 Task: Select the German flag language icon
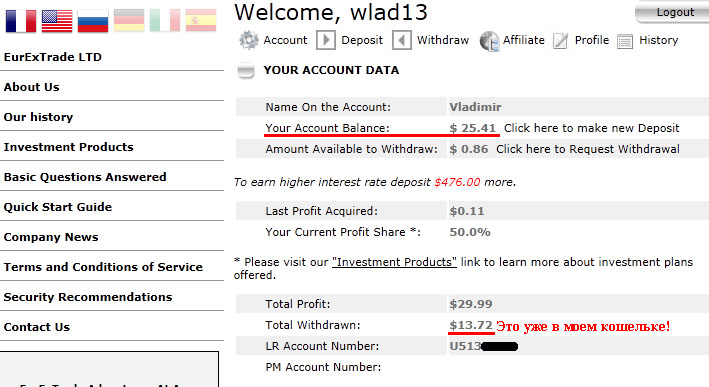(x=129, y=20)
